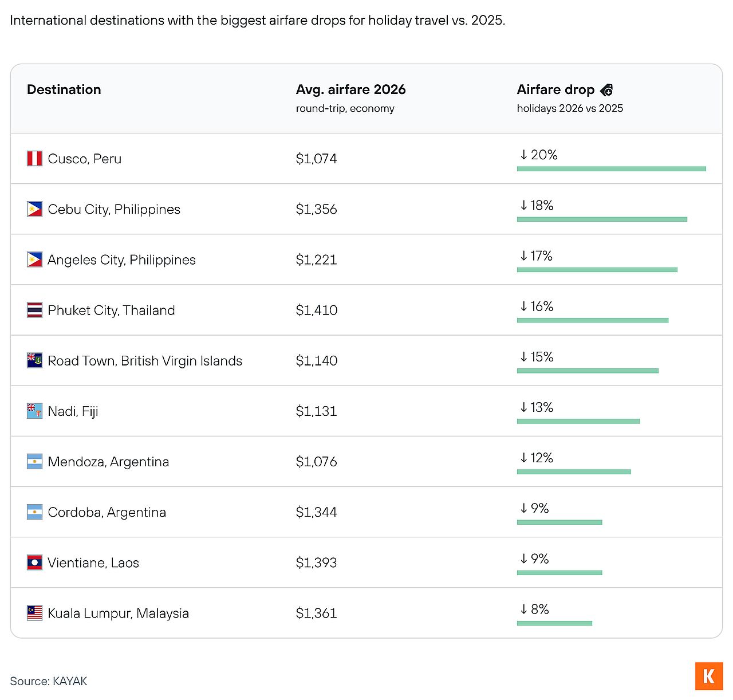Click the $1,356 airfare value
The height and width of the screenshot is (700, 733).
coord(317,209)
